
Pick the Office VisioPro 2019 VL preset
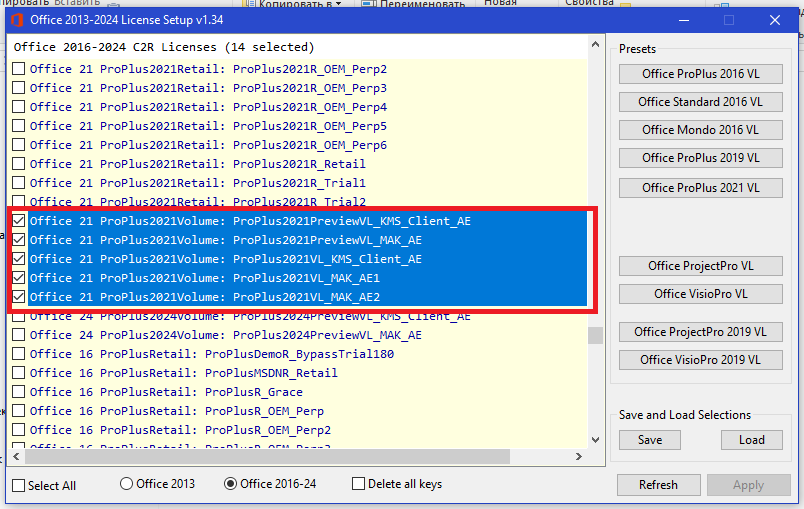(x=700, y=360)
